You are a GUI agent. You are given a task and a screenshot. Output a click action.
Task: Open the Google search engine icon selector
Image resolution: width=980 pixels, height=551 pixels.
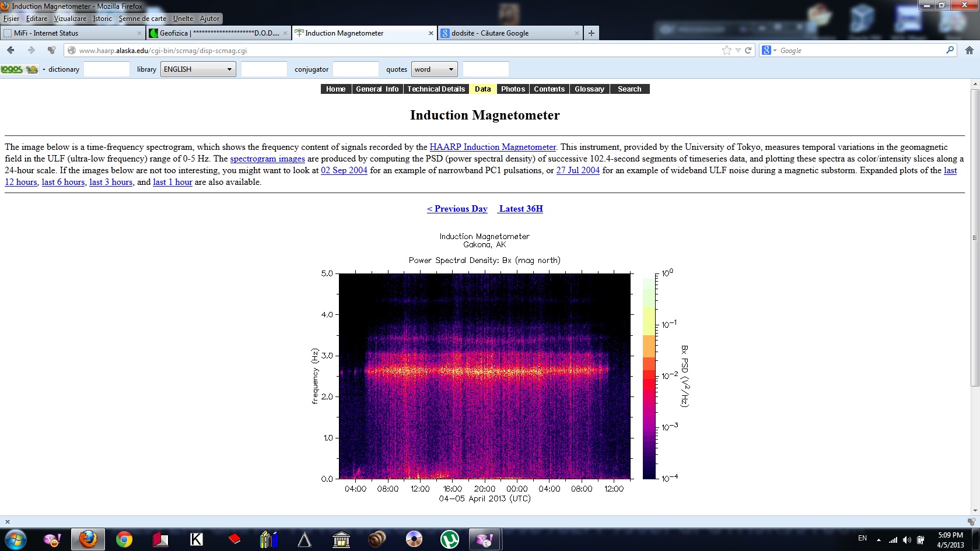click(769, 50)
